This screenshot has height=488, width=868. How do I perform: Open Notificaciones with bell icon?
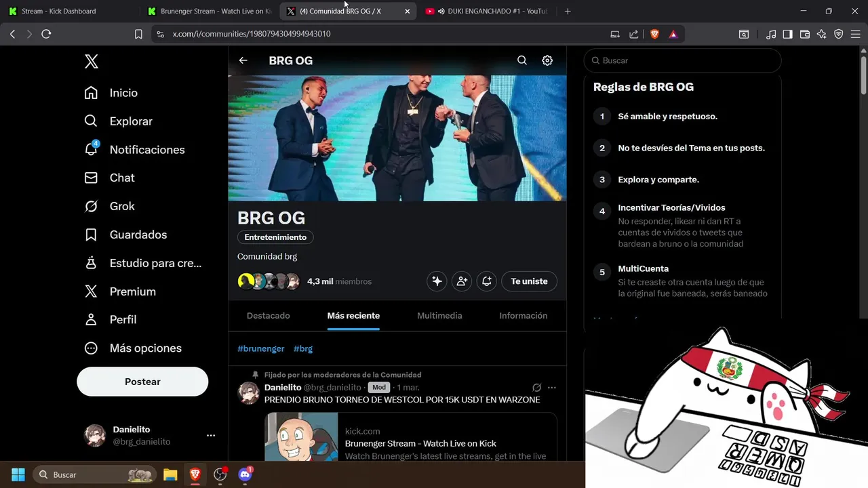(x=134, y=150)
